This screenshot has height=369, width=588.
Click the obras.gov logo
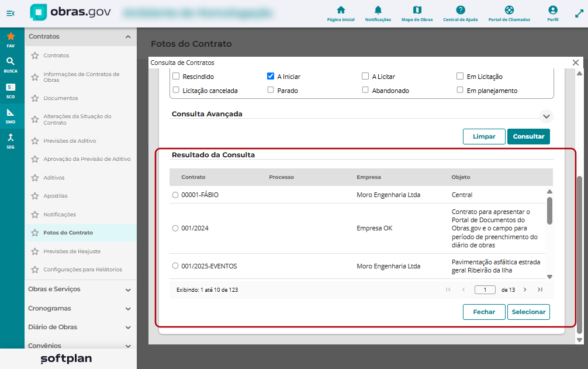71,12
